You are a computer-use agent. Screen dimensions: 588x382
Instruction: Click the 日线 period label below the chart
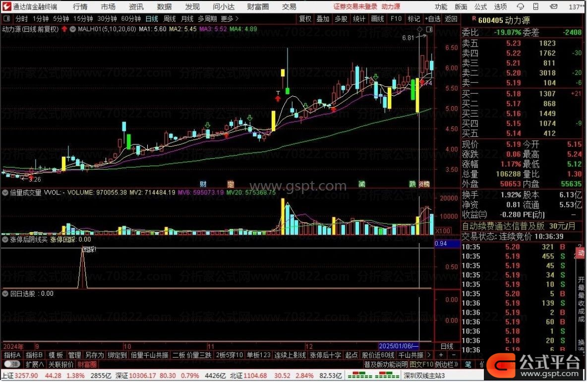coord(447,346)
